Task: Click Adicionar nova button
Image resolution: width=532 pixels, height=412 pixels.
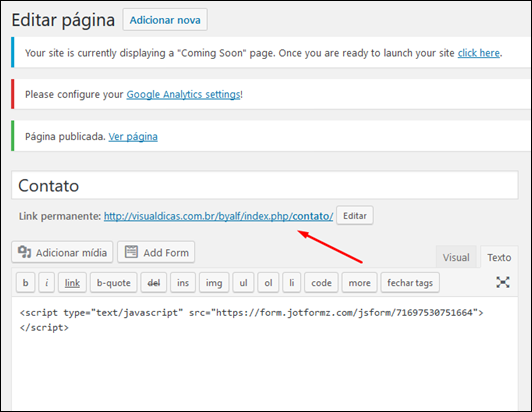Action: click(165, 20)
